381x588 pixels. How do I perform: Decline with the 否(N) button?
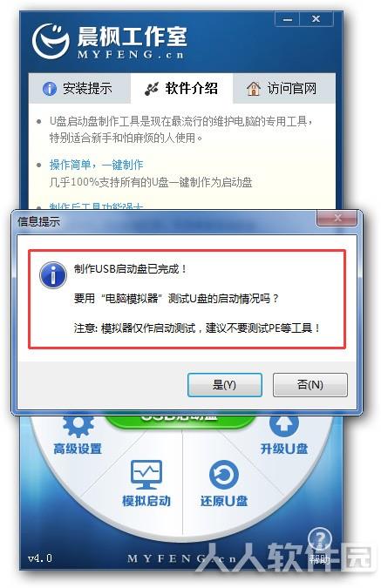(x=310, y=385)
